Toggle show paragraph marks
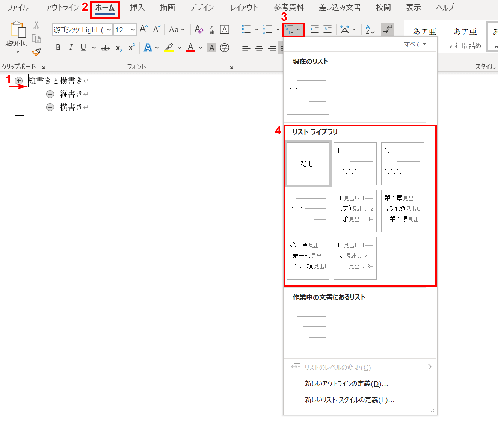Viewport: 498px width, 448px height. click(388, 29)
